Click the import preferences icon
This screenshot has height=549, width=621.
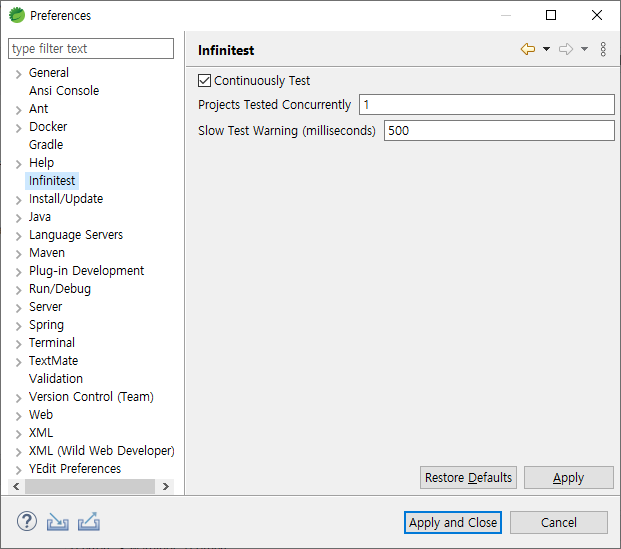[x=57, y=522]
